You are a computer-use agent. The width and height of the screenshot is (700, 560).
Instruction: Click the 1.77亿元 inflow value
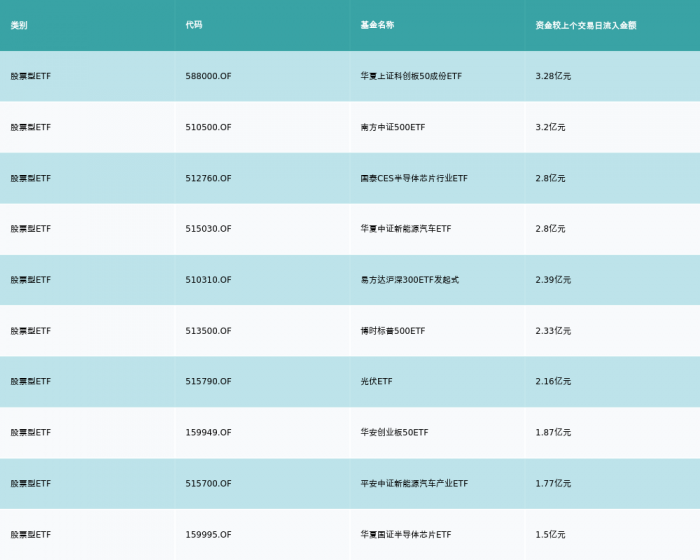(553, 484)
